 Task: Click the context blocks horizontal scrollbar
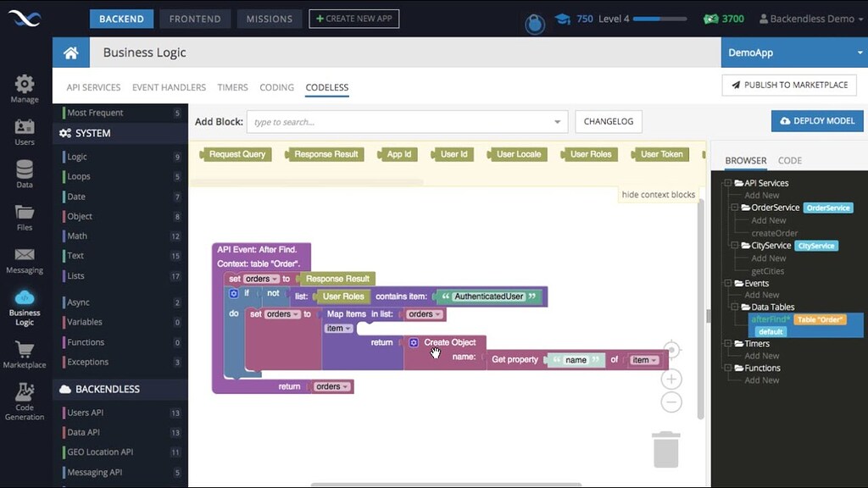307,181
